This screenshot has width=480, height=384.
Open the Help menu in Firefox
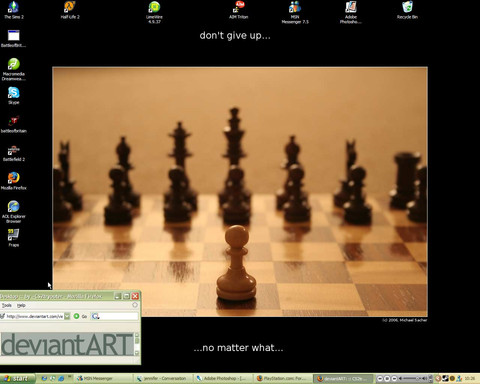21,305
